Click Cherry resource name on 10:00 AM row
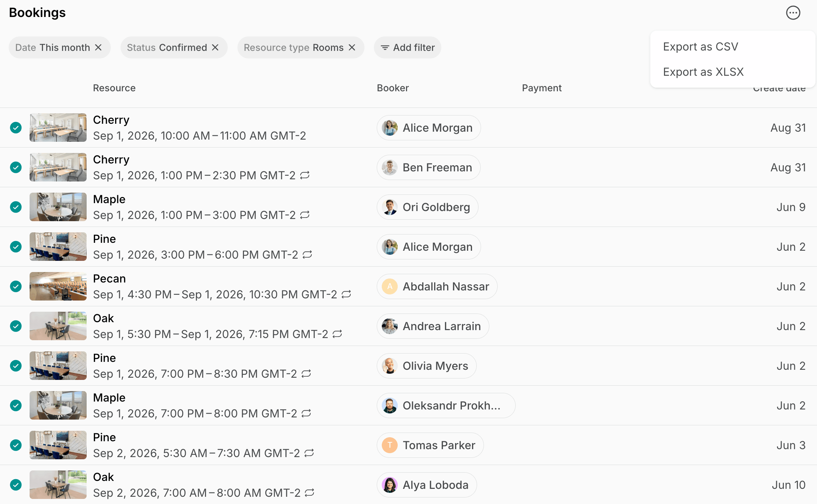 [111, 120]
